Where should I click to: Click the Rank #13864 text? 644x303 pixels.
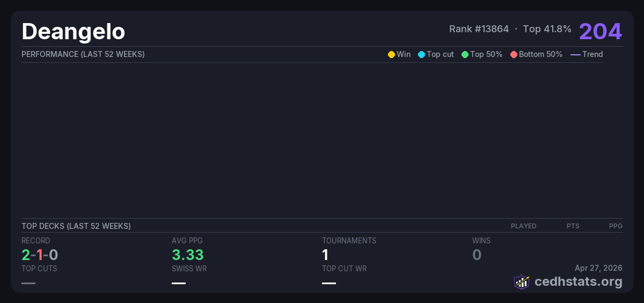click(x=479, y=29)
